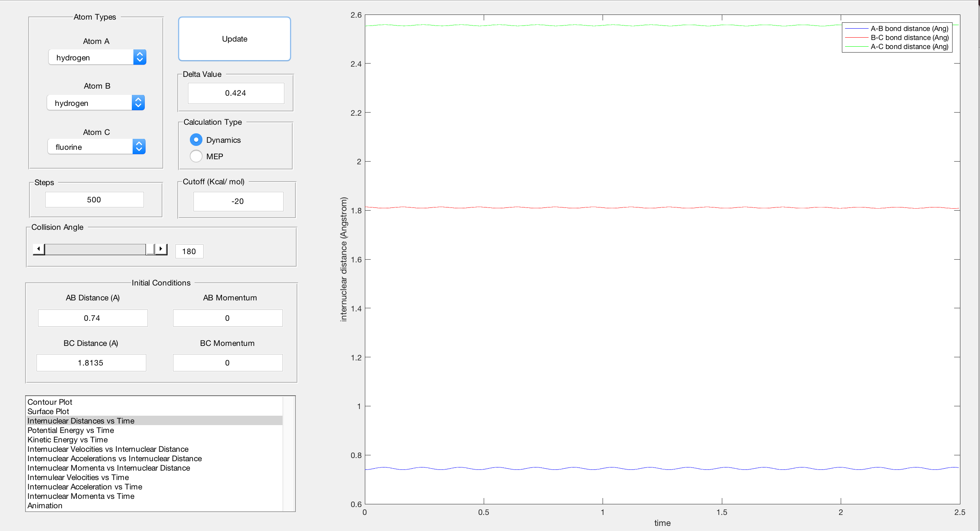Open the Atom B hydrogen dropdown

point(96,103)
